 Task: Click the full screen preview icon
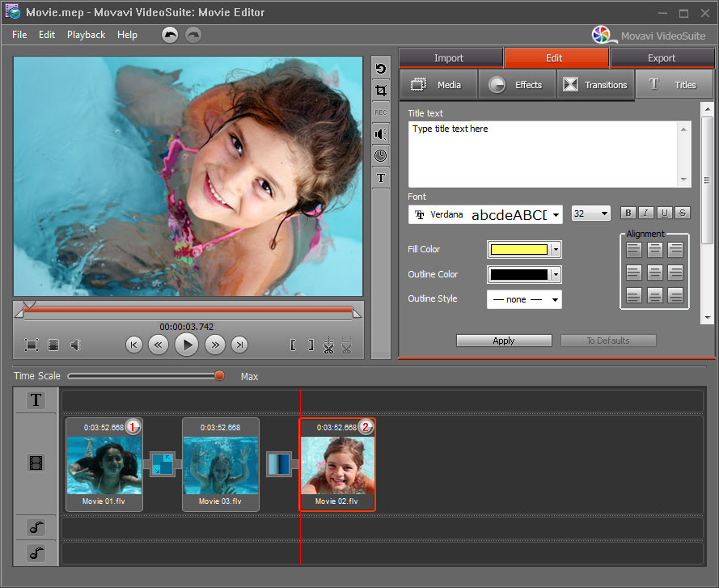click(x=32, y=345)
